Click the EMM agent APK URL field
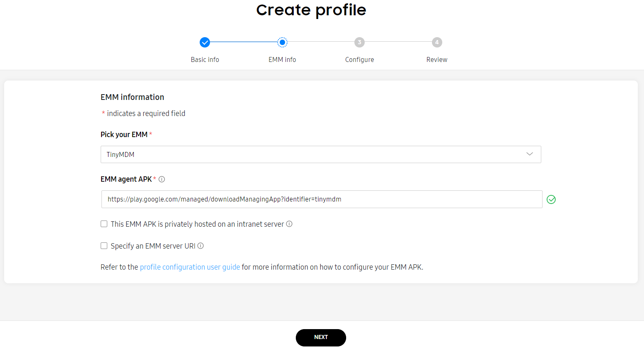The width and height of the screenshot is (644, 351). tap(321, 199)
